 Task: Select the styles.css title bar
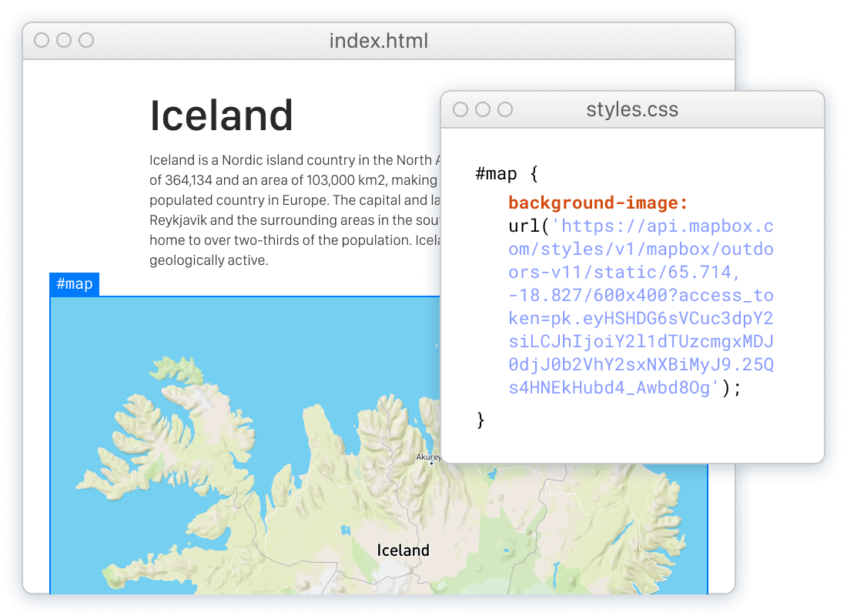click(632, 109)
